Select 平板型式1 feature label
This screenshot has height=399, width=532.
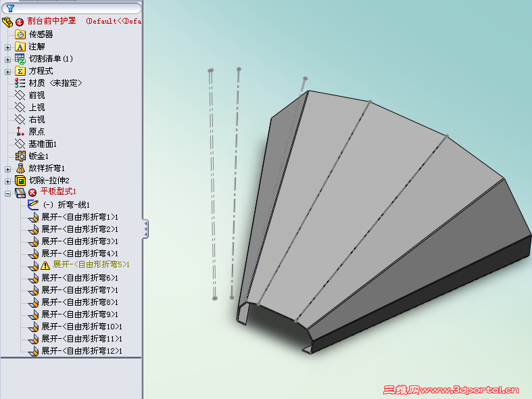pyautogui.click(x=58, y=191)
